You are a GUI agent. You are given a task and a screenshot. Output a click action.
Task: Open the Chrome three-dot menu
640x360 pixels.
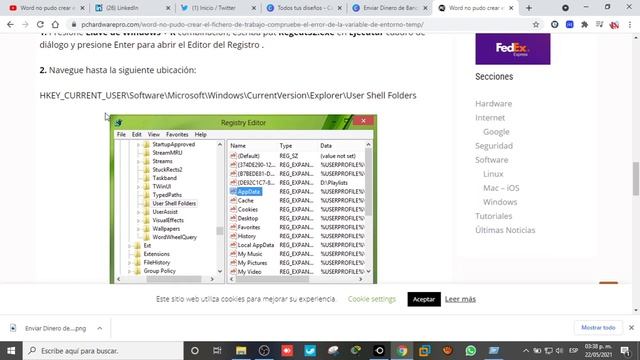630,24
